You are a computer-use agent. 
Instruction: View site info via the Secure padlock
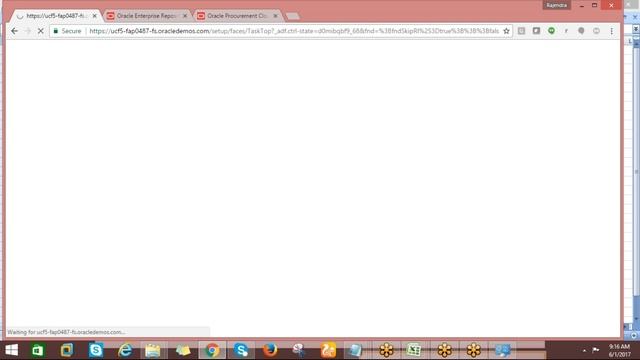tap(67, 31)
